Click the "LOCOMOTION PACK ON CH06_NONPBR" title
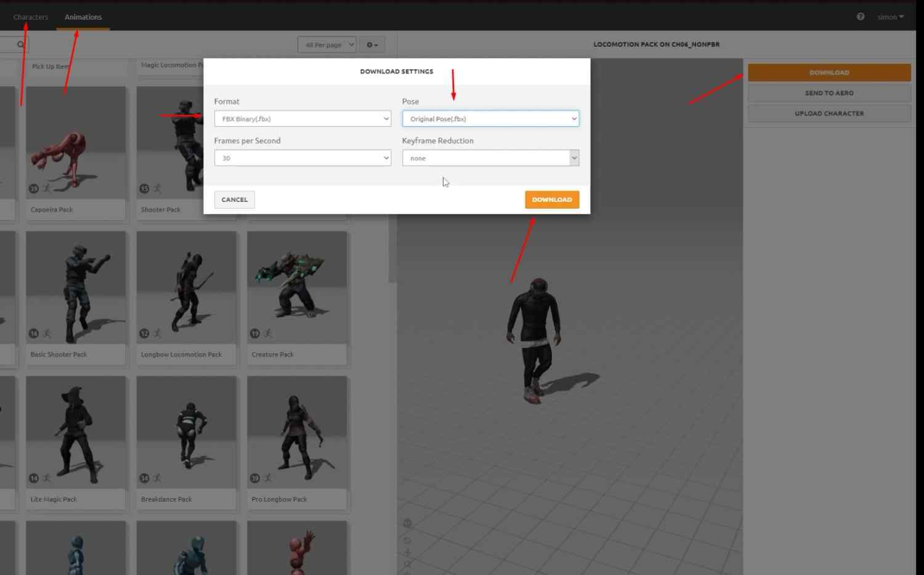Screen dimensions: 924x575 (x=657, y=44)
